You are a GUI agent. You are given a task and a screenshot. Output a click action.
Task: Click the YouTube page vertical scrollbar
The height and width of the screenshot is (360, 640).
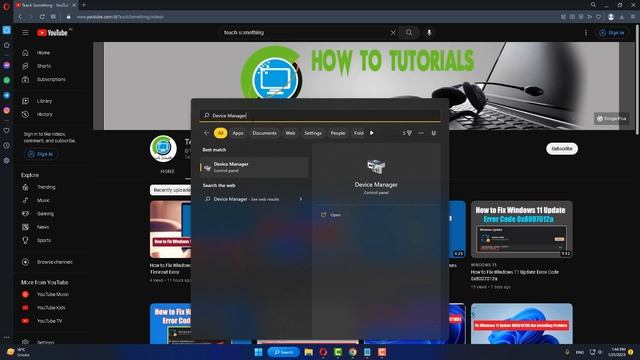point(638,80)
